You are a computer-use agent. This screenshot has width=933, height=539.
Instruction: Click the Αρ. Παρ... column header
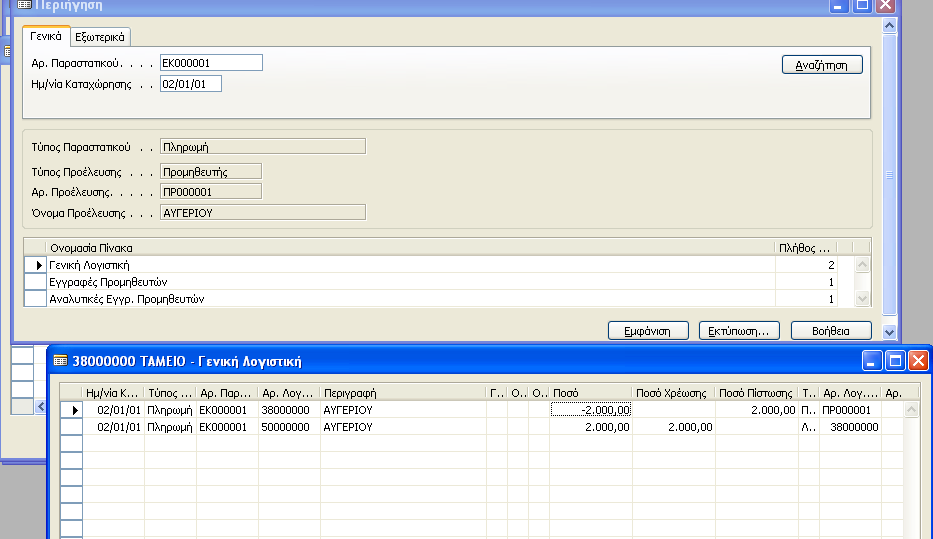[x=227, y=393]
